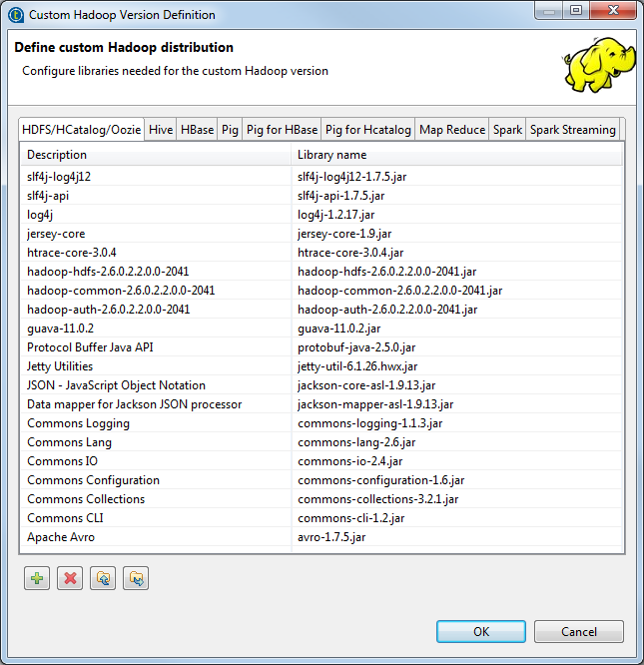Select hadoop-common-2.6.0.2.2.0.0-2041 description row

[121, 291]
